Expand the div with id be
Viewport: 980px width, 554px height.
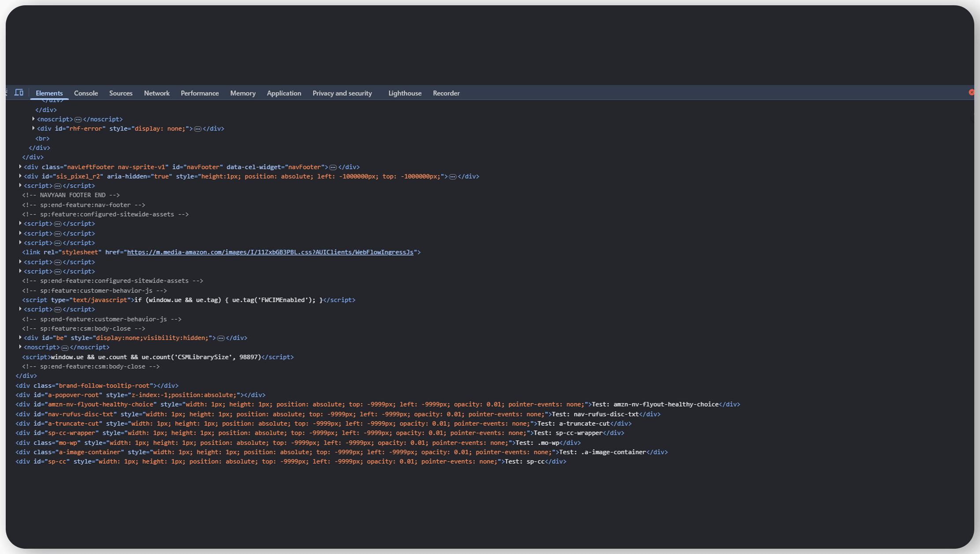coord(20,338)
